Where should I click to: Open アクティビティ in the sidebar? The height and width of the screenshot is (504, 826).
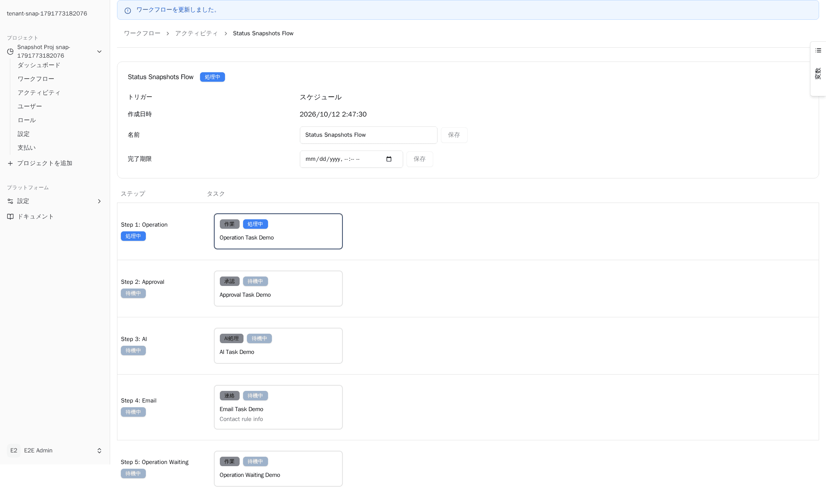click(39, 93)
